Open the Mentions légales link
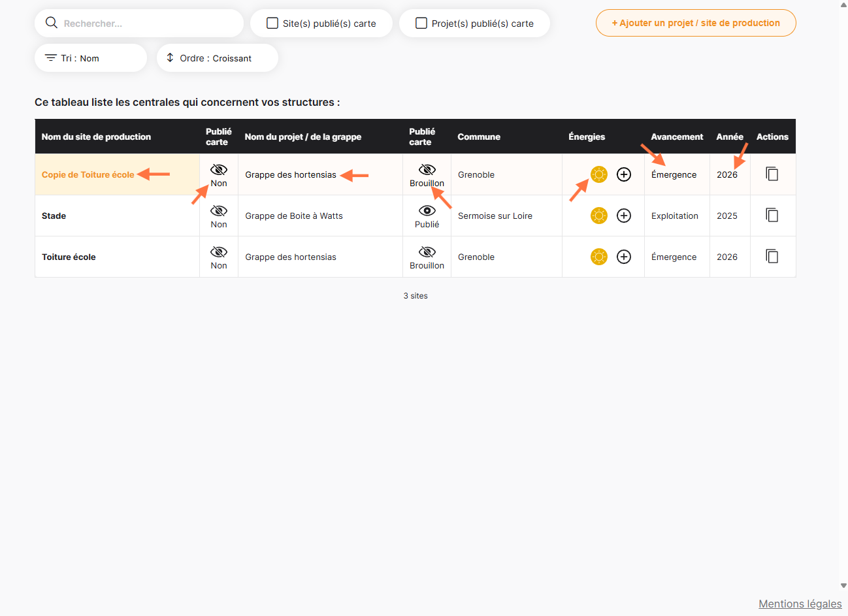 [800, 604]
